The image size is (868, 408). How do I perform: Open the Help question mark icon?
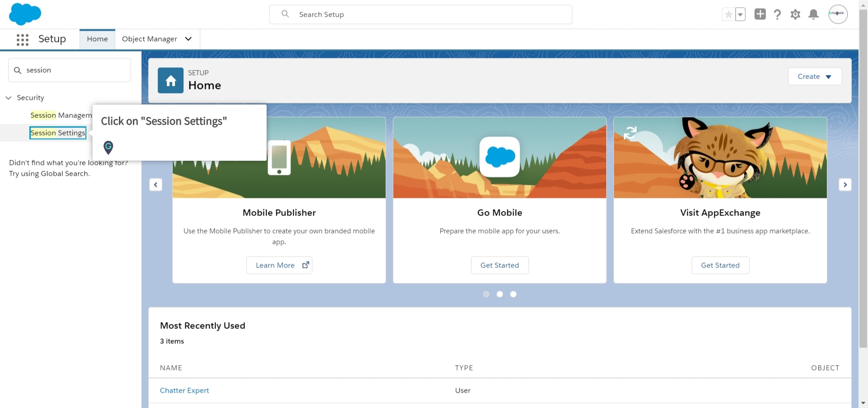click(x=777, y=14)
